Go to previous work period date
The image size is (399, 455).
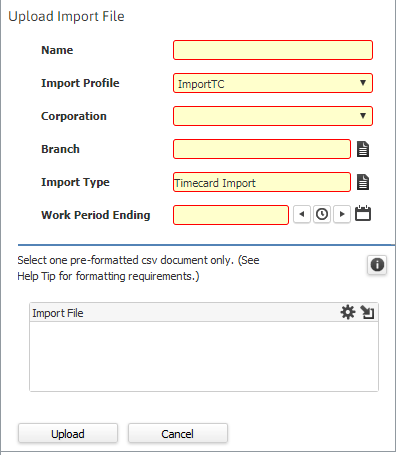tap(302, 214)
